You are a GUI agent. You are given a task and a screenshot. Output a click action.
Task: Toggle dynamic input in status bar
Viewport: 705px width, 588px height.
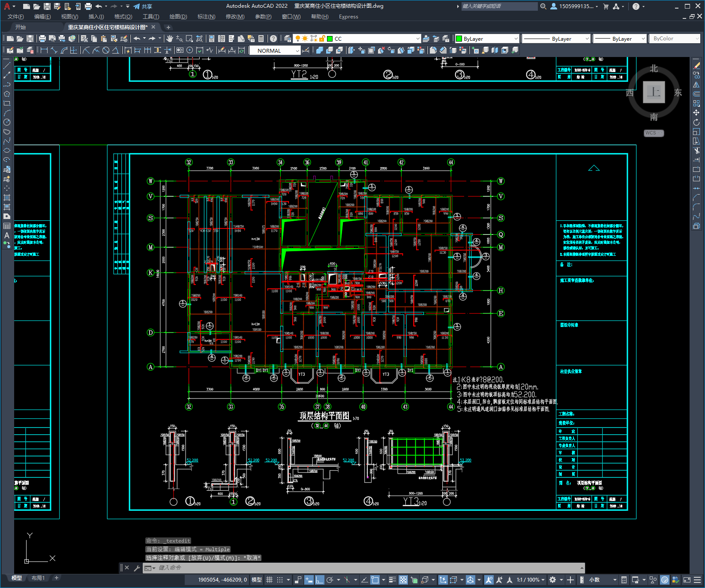309,580
